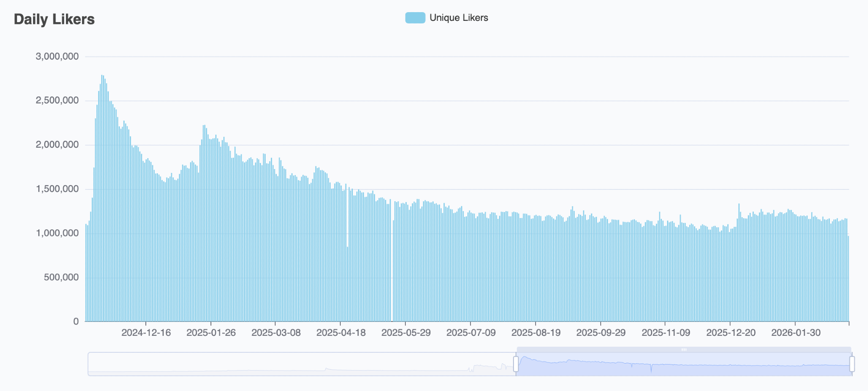Click the 2025-09-29 x-axis date label
The image size is (868, 391).
(601, 333)
